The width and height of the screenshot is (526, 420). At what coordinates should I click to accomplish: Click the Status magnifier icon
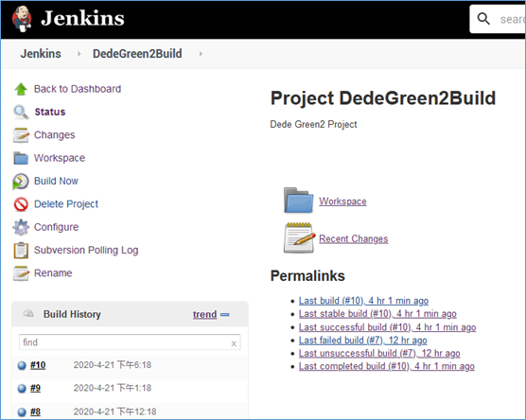(x=21, y=112)
